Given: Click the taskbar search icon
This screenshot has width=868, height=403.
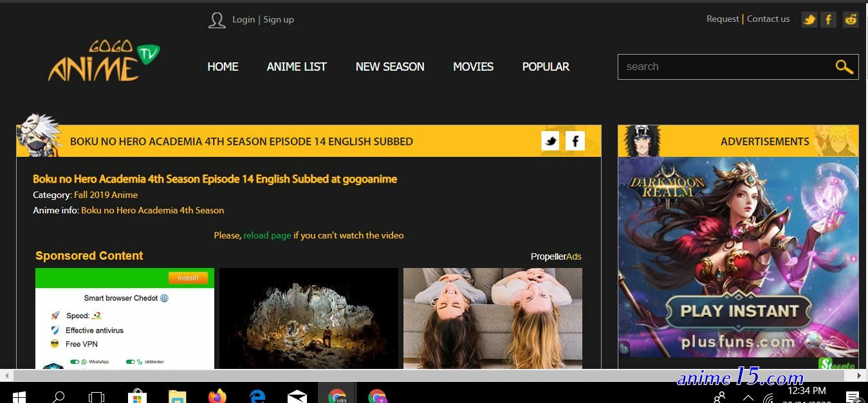Looking at the screenshot, I should [59, 396].
